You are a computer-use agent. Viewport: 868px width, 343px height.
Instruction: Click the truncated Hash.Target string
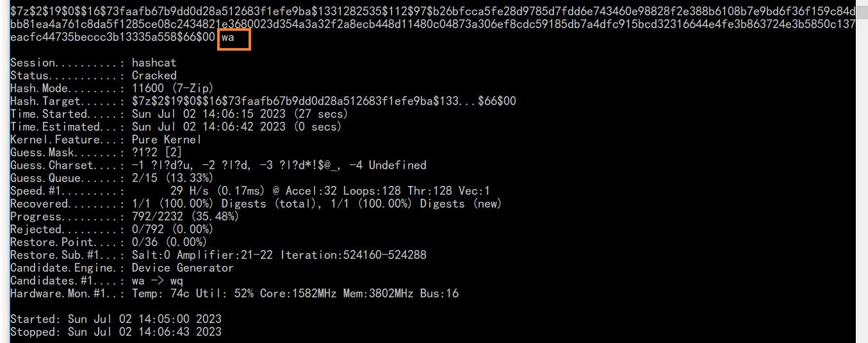click(323, 101)
